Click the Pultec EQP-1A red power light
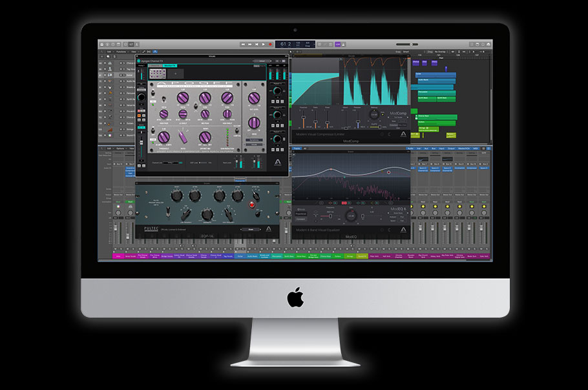Image resolution: width=588 pixels, height=390 pixels. pos(252,205)
